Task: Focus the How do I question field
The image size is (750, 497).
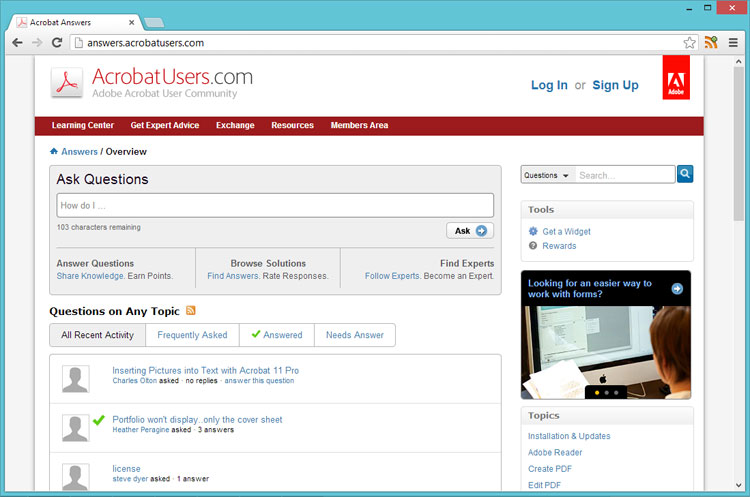Action: pos(275,206)
